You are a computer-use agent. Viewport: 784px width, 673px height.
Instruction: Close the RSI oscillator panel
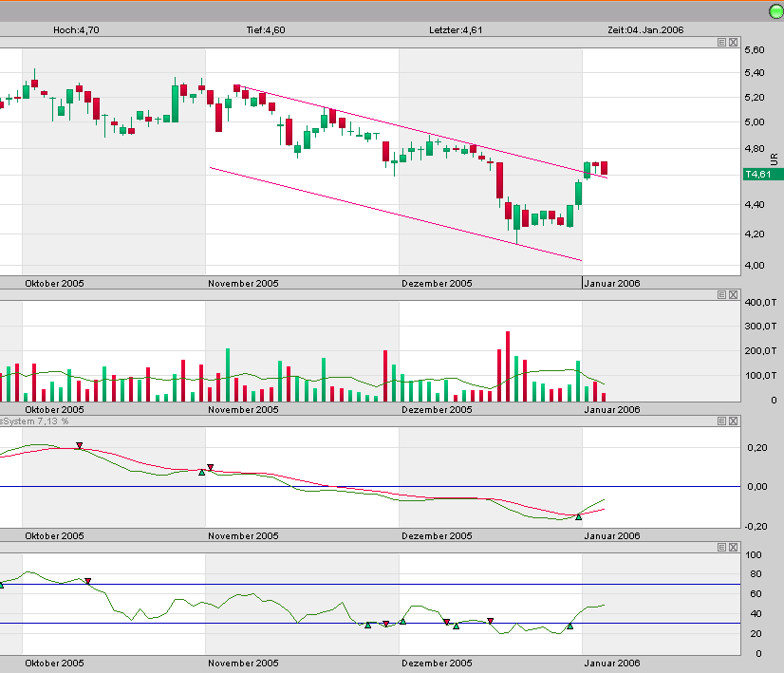tap(733, 548)
